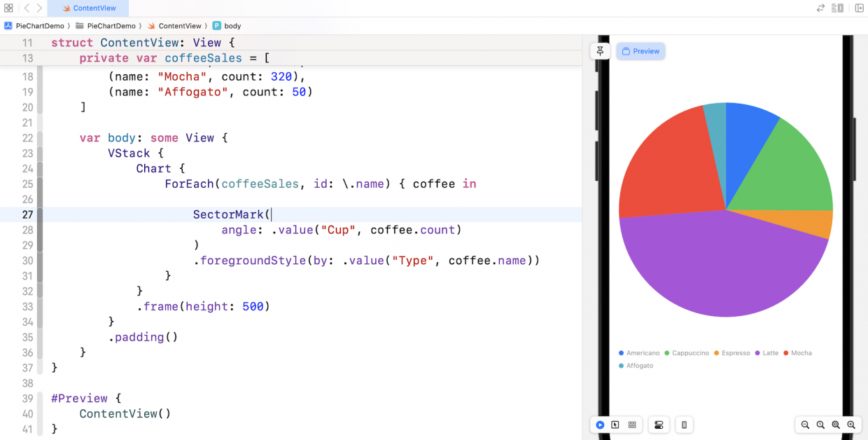Open preview variants grid mode

click(631, 425)
